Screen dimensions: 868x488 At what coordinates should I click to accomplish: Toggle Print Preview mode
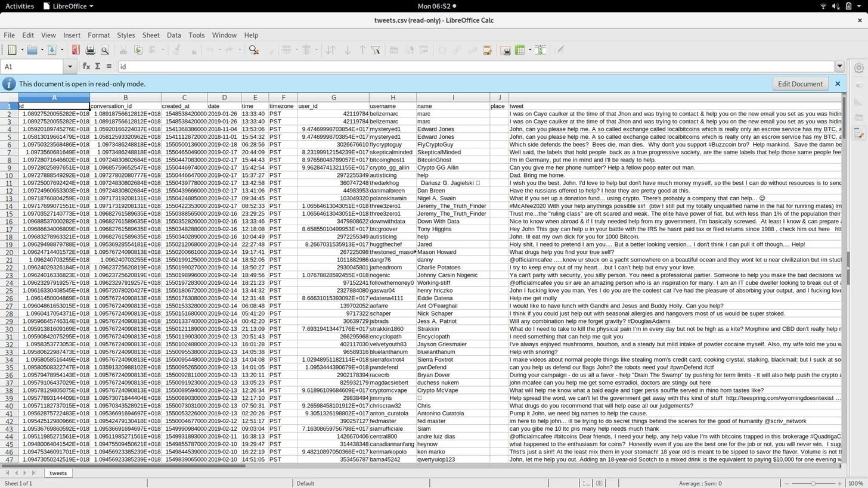coord(105,50)
